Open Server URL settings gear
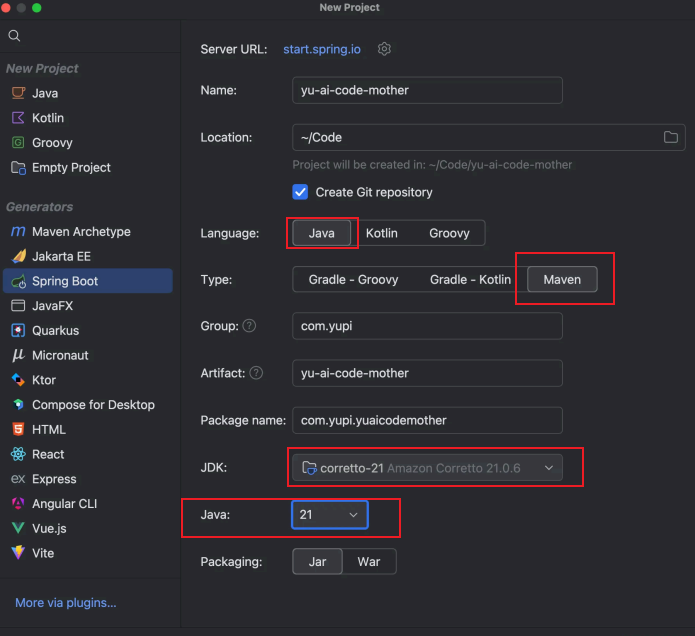The width and height of the screenshot is (695, 636). pyautogui.click(x=384, y=49)
